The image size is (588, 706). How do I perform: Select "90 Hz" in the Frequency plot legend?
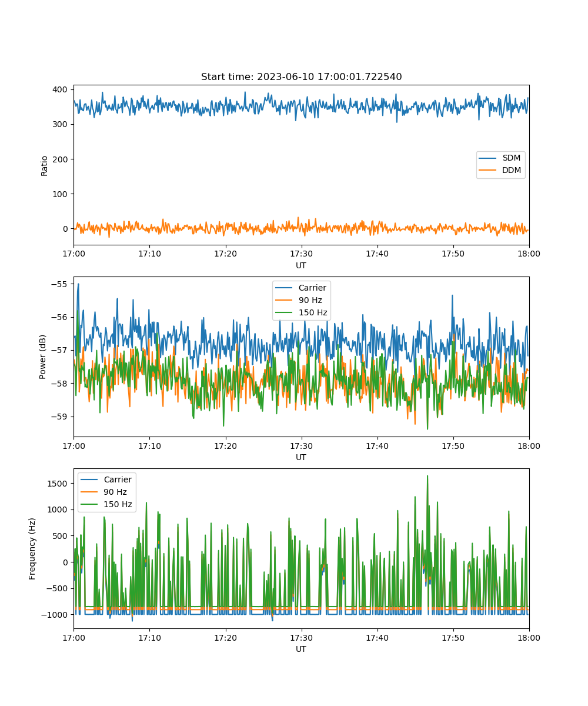click(116, 492)
